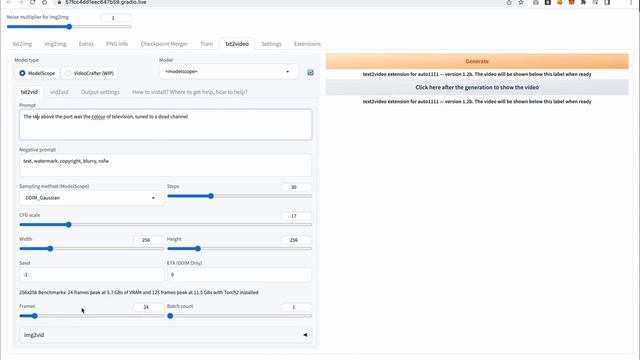Open the Extras tab

pyautogui.click(x=86, y=44)
